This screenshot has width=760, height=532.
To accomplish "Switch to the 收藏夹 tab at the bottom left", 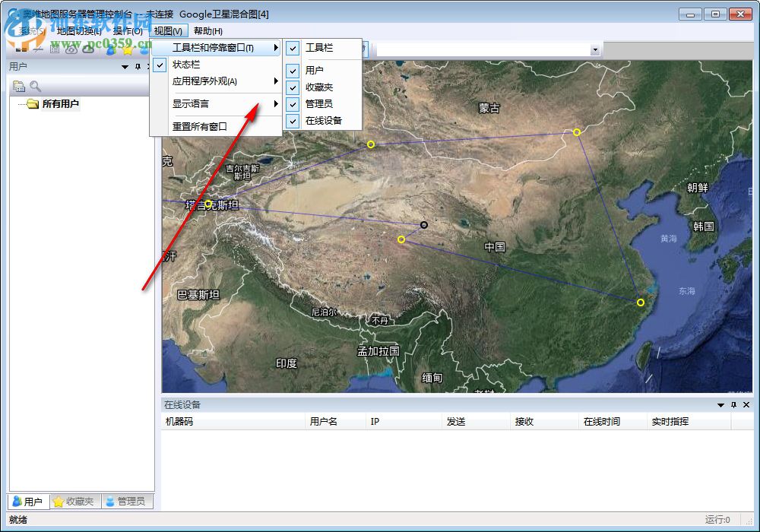I will (x=74, y=501).
